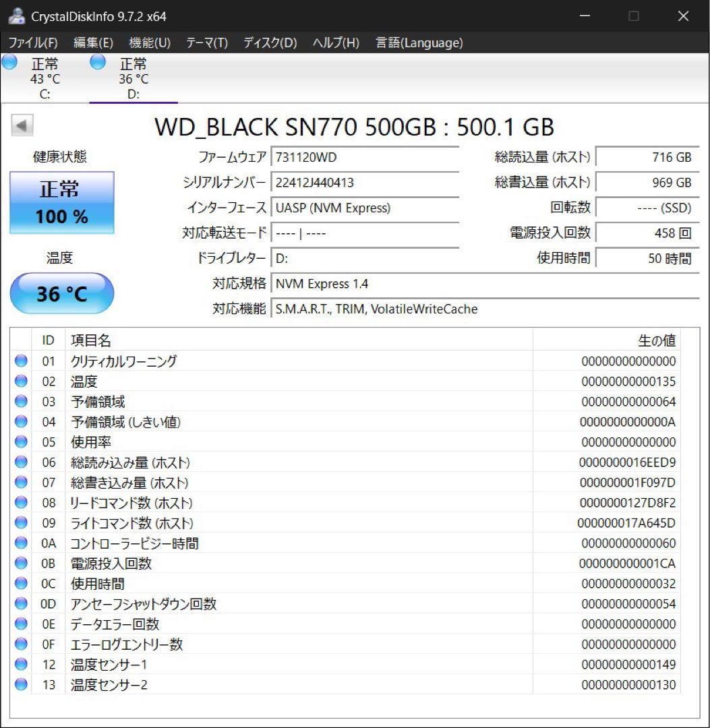710x728 pixels.
Task: Click the 正常 100% health status box
Action: [61, 202]
